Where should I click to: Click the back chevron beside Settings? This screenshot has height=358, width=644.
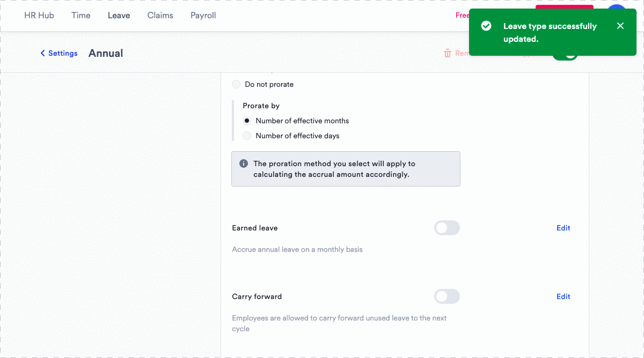[x=42, y=53]
